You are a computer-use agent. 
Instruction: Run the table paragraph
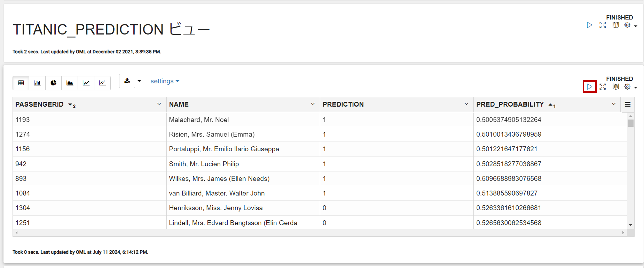589,87
